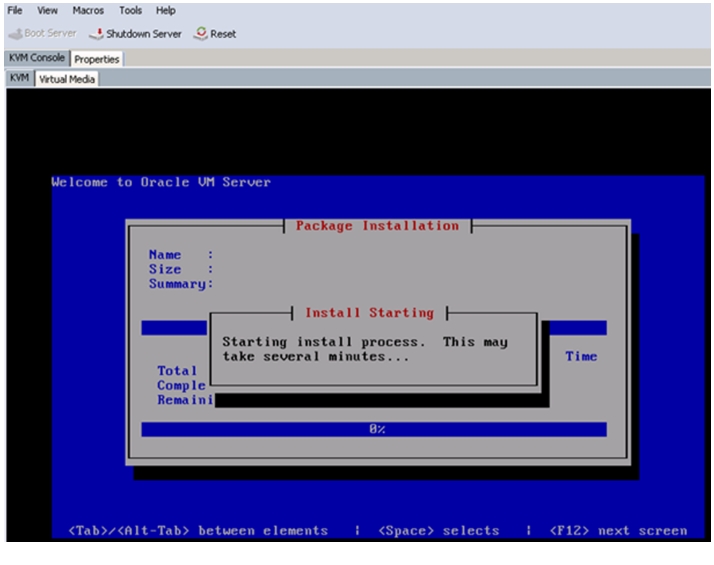Click the Reset label text
The image size is (714, 565).
pos(223,34)
